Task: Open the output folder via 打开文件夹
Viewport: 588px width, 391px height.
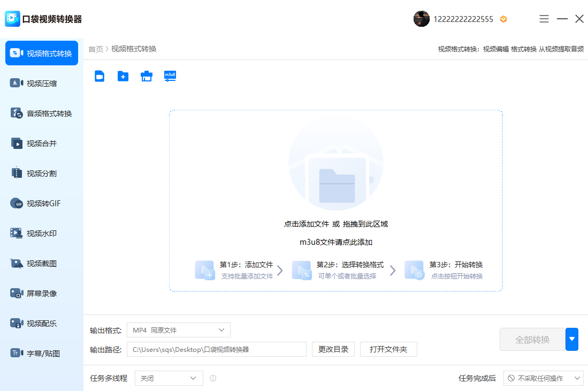Action: pos(388,349)
